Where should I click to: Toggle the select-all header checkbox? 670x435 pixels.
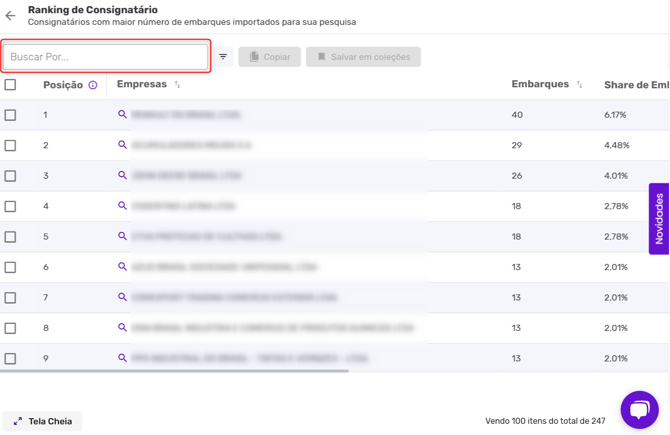coord(11,85)
